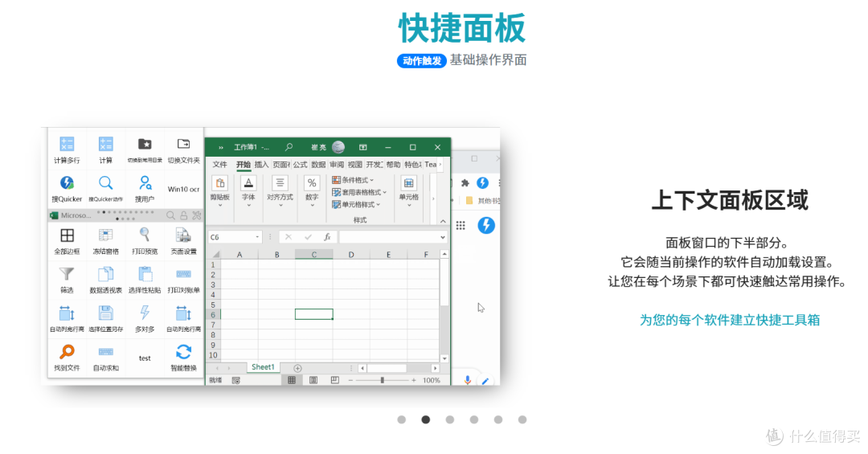The height and width of the screenshot is (454, 868).
Task: Run the 自动求和 autosum action
Action: click(x=106, y=358)
